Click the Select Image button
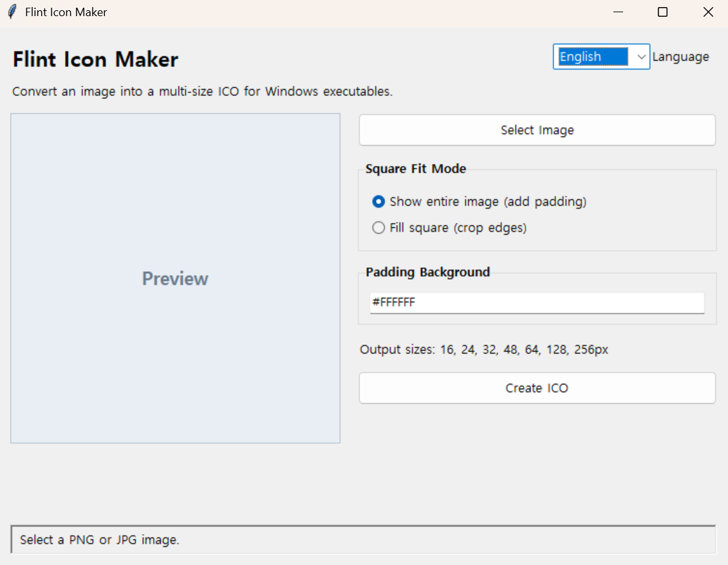 (537, 130)
